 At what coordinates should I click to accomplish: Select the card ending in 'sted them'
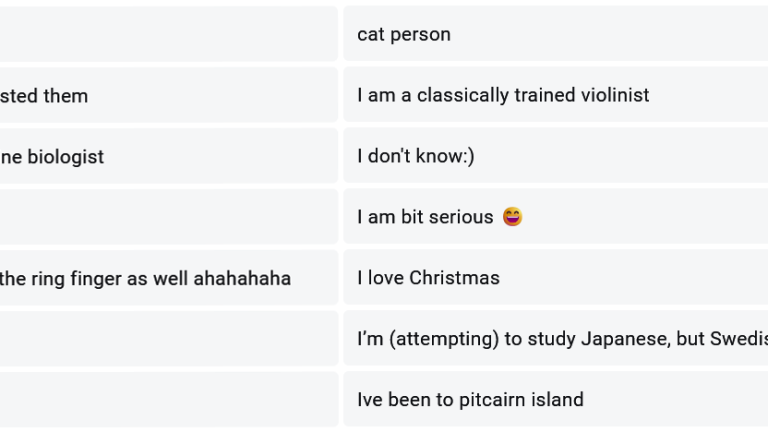coord(168,95)
